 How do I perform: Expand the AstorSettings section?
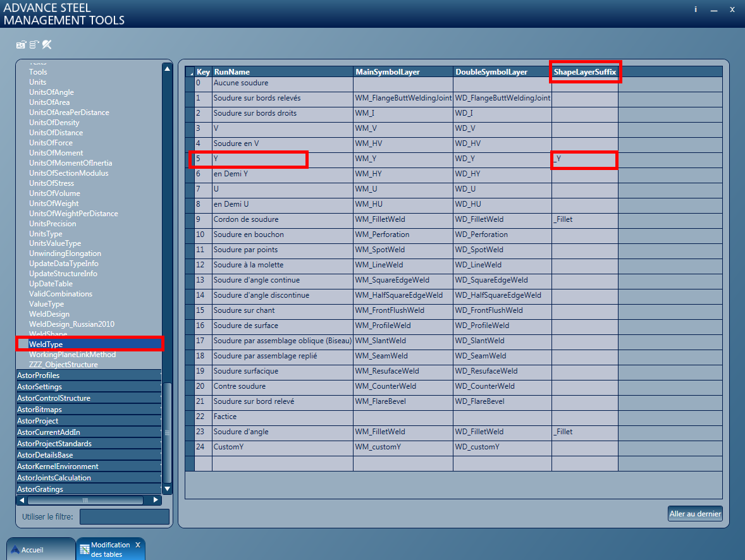89,387
